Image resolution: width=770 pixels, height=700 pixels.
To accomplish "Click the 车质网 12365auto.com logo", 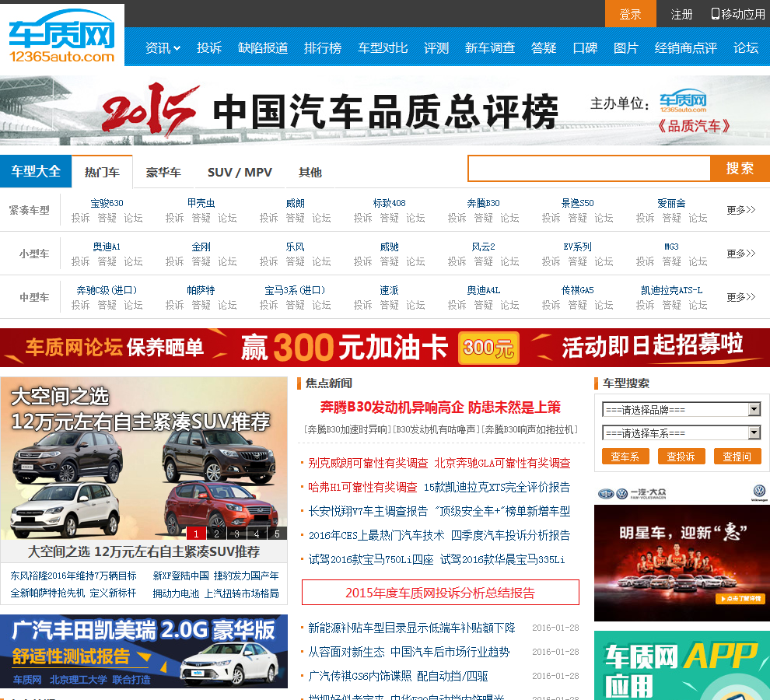I will [x=62, y=35].
